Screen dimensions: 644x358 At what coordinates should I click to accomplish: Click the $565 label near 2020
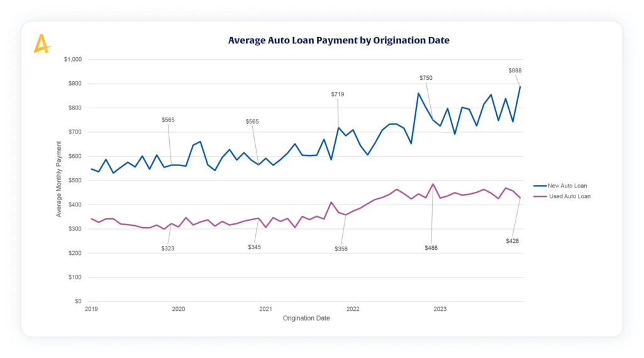coord(168,120)
